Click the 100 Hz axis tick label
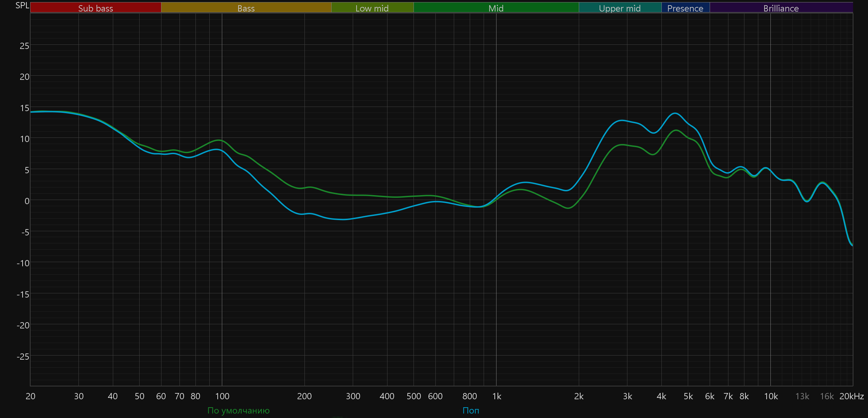Image resolution: width=868 pixels, height=418 pixels. pyautogui.click(x=222, y=396)
